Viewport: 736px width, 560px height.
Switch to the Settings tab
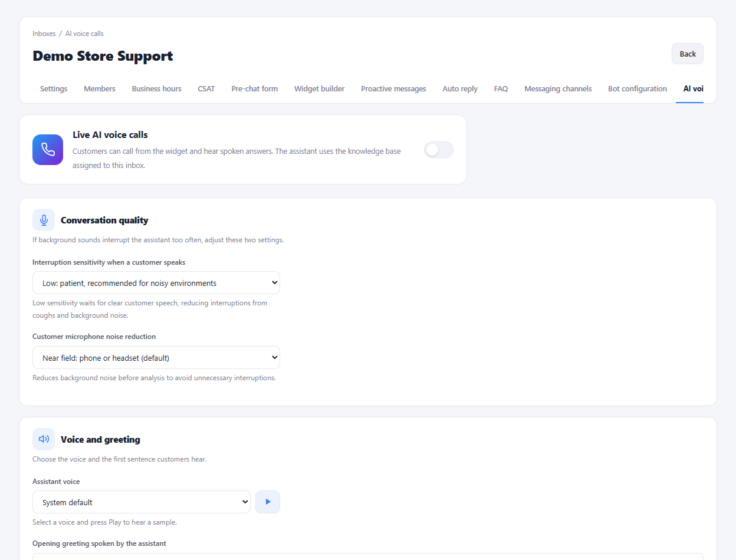pos(54,89)
